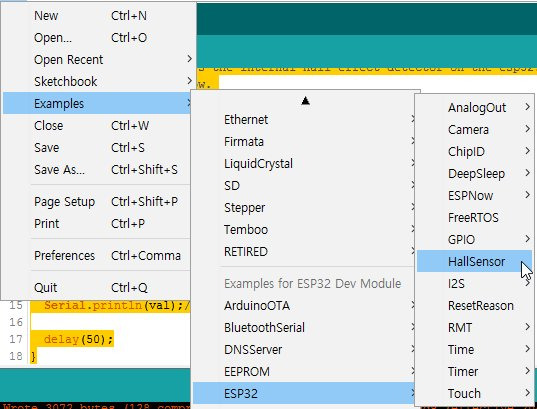Viewport: 537px width, 409px height.
Task: Open Page Setup from the menu
Action: [x=97, y=201]
